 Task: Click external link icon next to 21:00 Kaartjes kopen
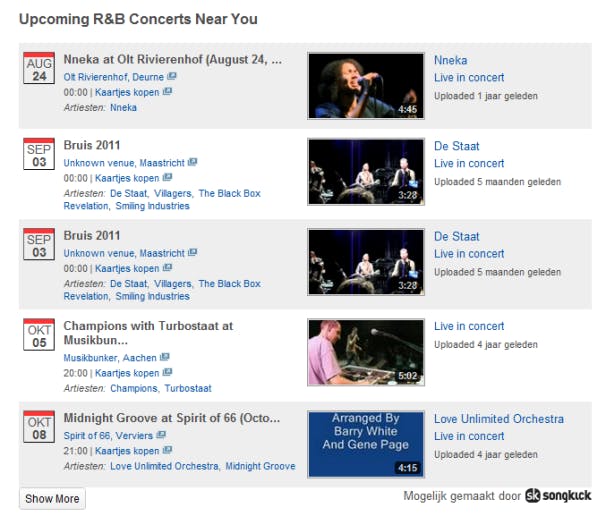point(167,451)
